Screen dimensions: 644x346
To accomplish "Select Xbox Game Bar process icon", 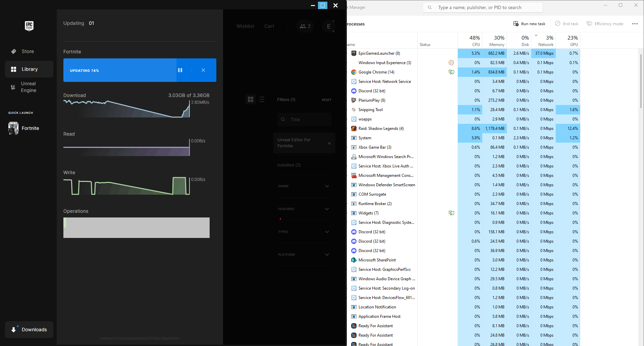I will pyautogui.click(x=354, y=147).
